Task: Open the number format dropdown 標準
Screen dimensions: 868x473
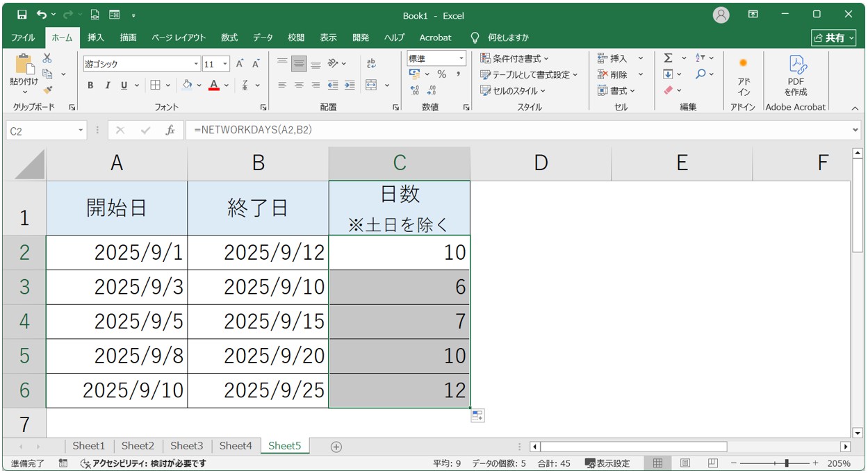Action: click(x=461, y=58)
